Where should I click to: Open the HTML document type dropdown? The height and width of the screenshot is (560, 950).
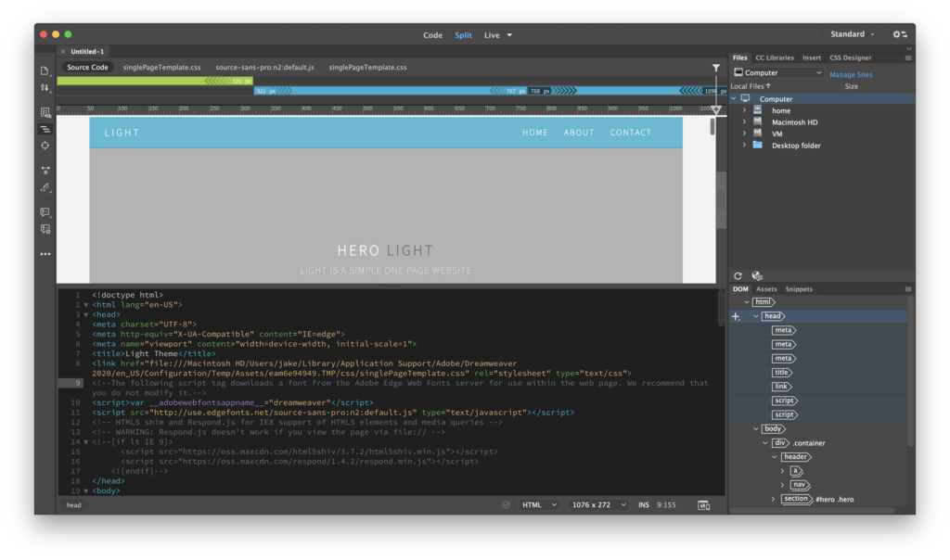(539, 505)
